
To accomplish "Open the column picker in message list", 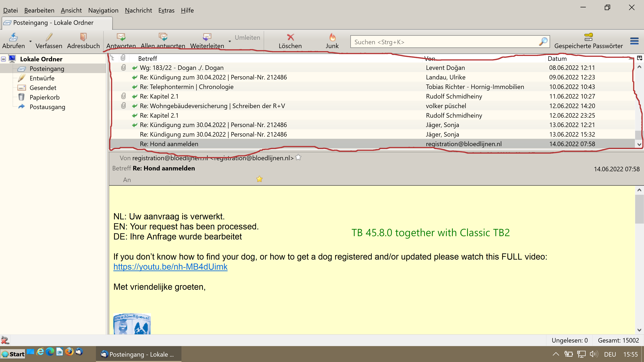I will coord(639,58).
